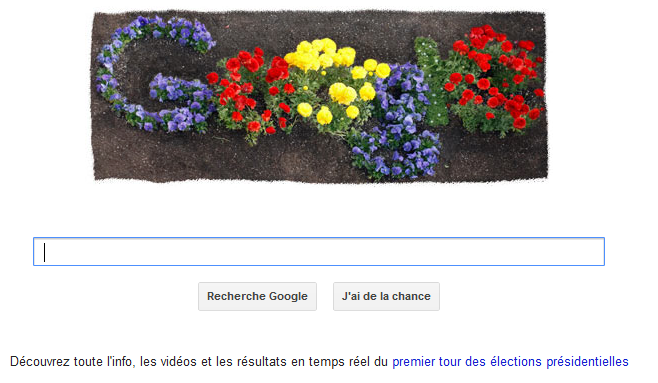Viewport: 658px width, 383px height.
Task: Click the Recherche Google button
Action: pyautogui.click(x=257, y=297)
